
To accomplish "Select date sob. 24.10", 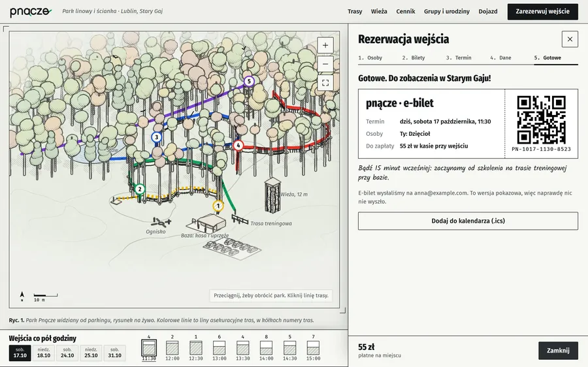I will pos(67,353).
